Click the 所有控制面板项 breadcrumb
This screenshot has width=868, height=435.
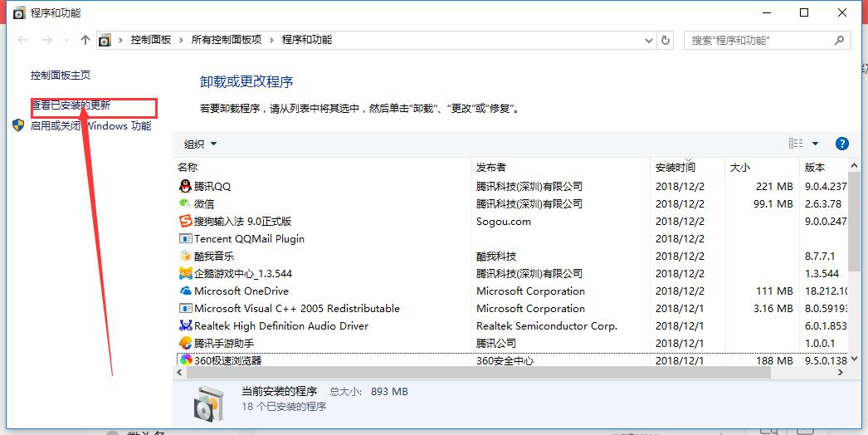[x=227, y=40]
